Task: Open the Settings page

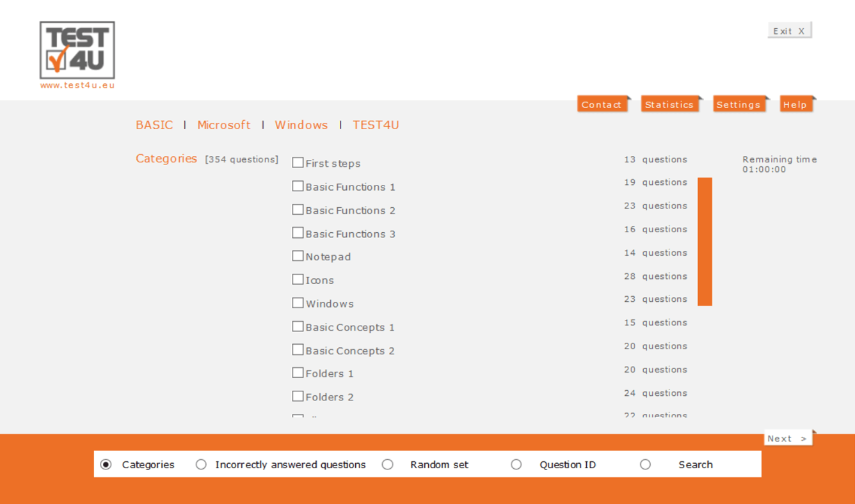Action: click(x=739, y=104)
